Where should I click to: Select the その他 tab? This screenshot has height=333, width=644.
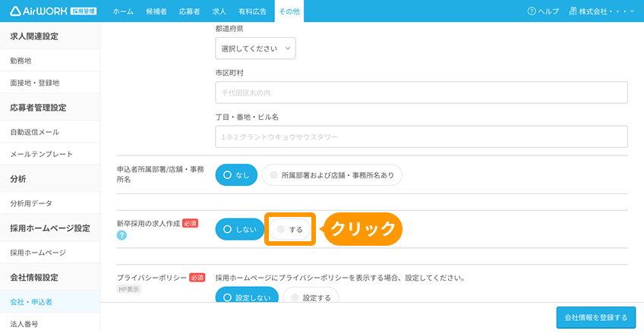[x=289, y=11]
